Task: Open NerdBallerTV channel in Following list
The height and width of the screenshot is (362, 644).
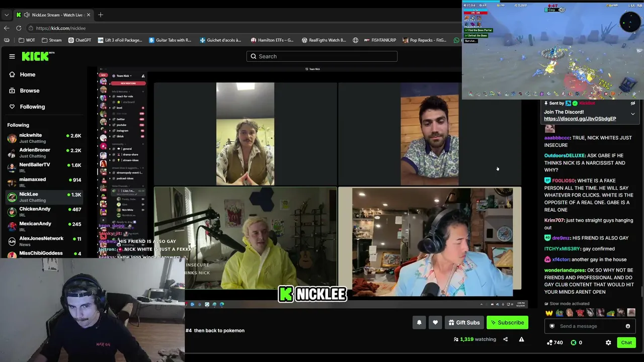Action: click(x=44, y=167)
